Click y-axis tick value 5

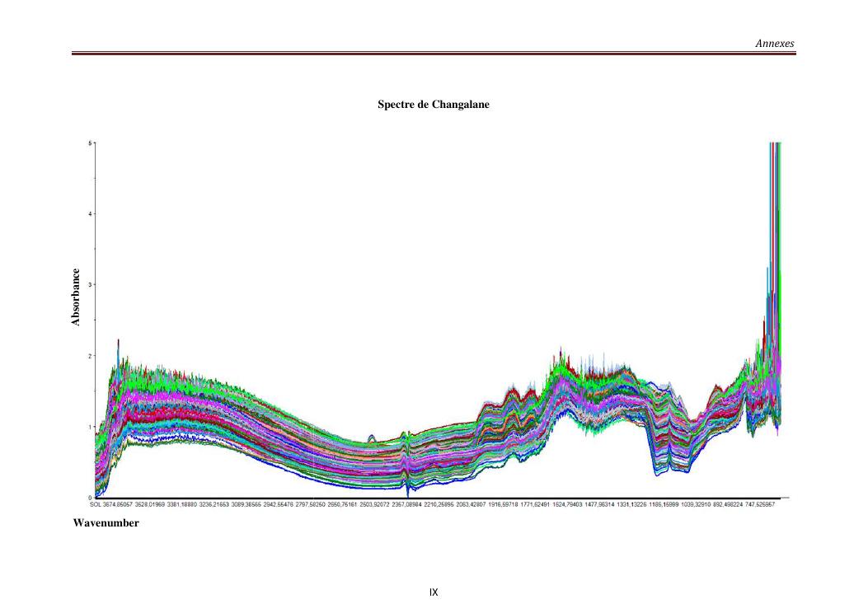click(91, 143)
